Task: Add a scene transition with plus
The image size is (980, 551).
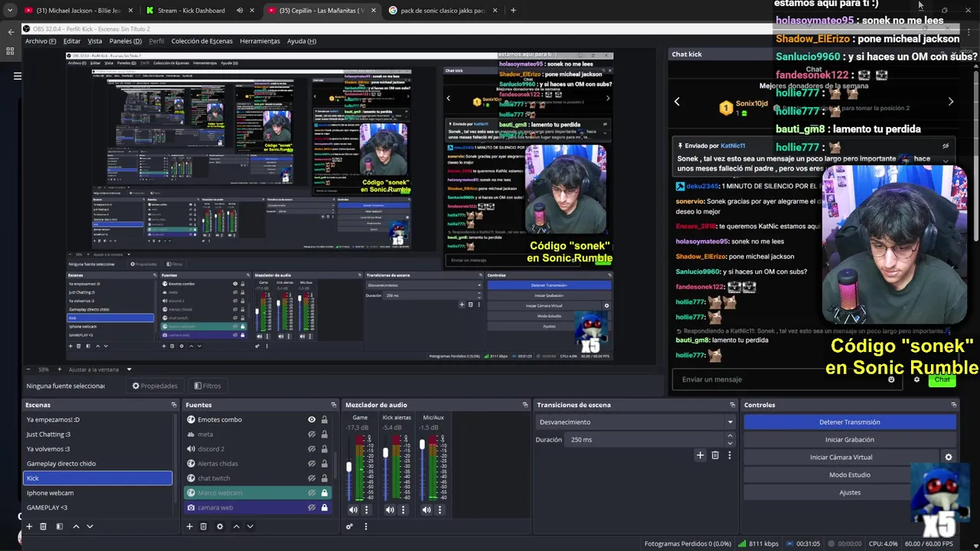Action: (700, 455)
